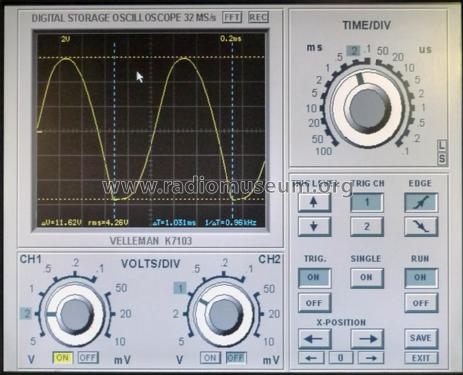Toggle the L marker button beside the time dial

(x=442, y=145)
